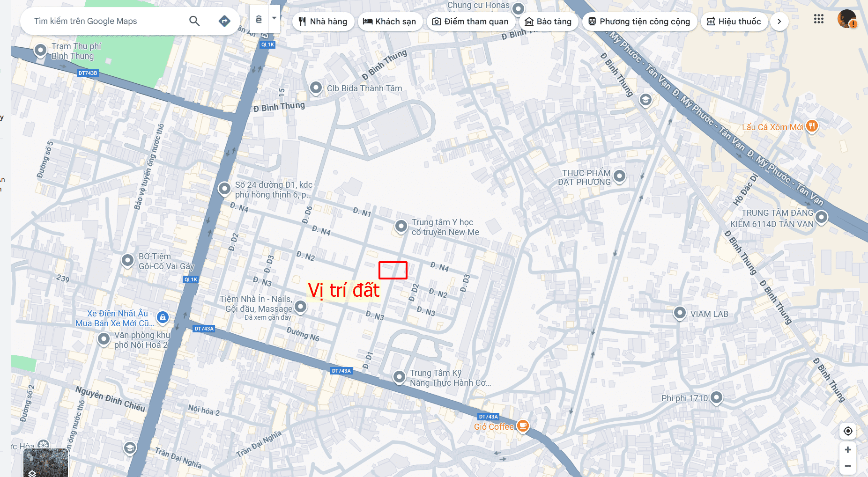Viewport: 868px width, 477px height.
Task: Show more categories with right chevron
Action: click(779, 22)
